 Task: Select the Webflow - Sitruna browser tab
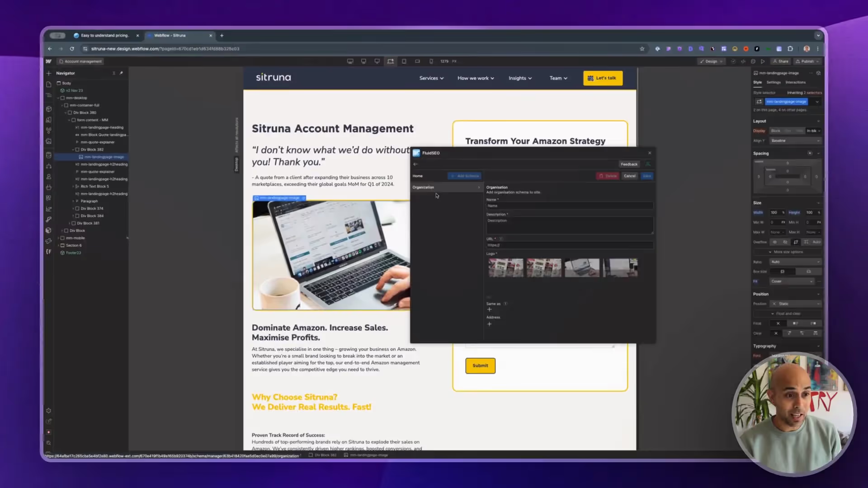[179, 36]
